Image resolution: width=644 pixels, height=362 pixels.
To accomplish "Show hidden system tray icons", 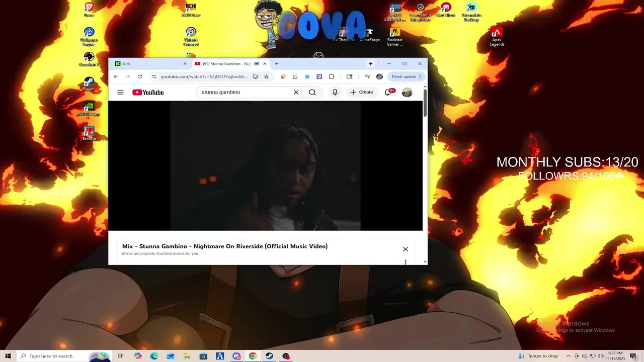I will tap(569, 356).
